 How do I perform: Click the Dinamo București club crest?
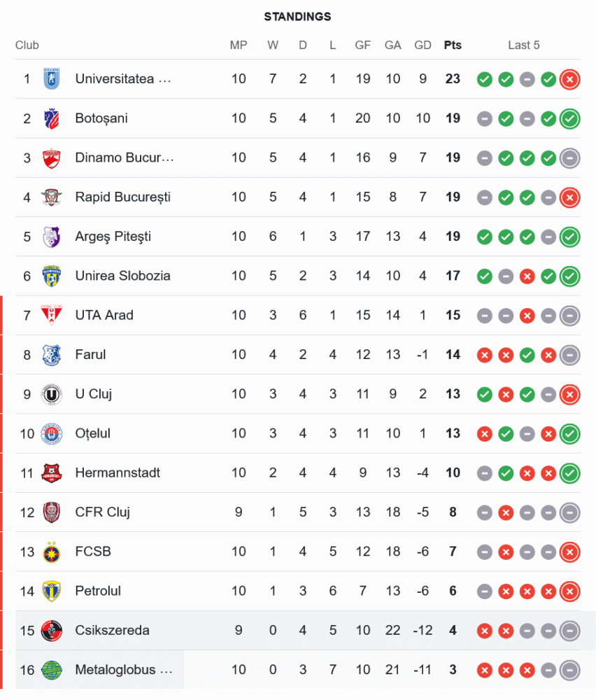click(51, 157)
